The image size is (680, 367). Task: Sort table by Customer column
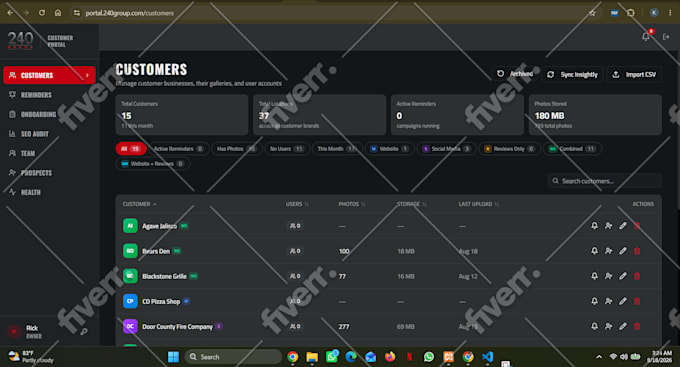(139, 204)
